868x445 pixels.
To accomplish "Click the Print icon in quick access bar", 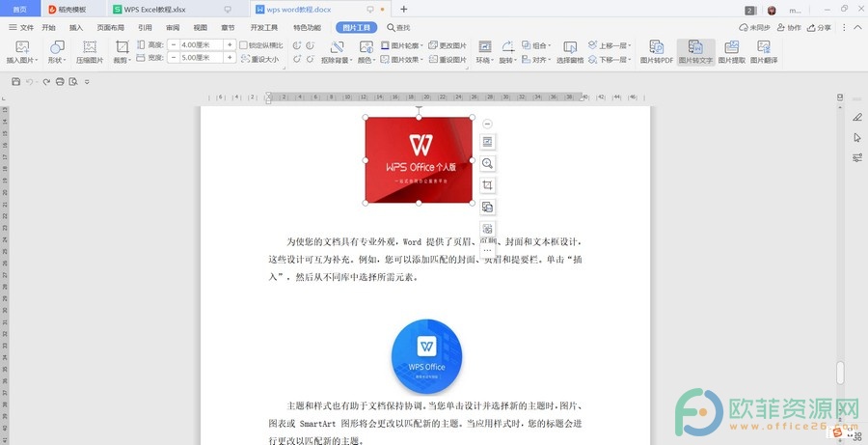I will (60, 81).
